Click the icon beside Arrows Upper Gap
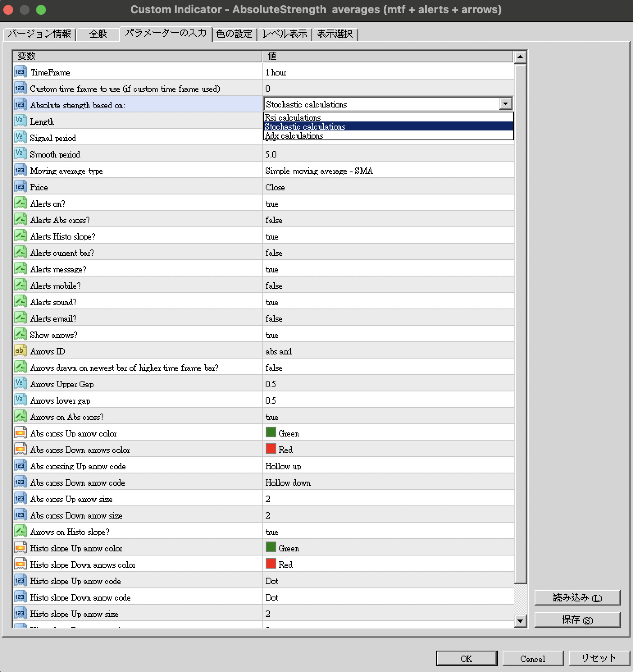 coord(20,384)
